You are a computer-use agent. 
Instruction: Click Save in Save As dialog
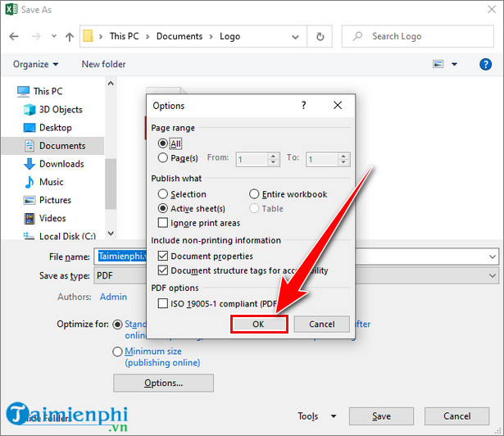click(x=382, y=416)
